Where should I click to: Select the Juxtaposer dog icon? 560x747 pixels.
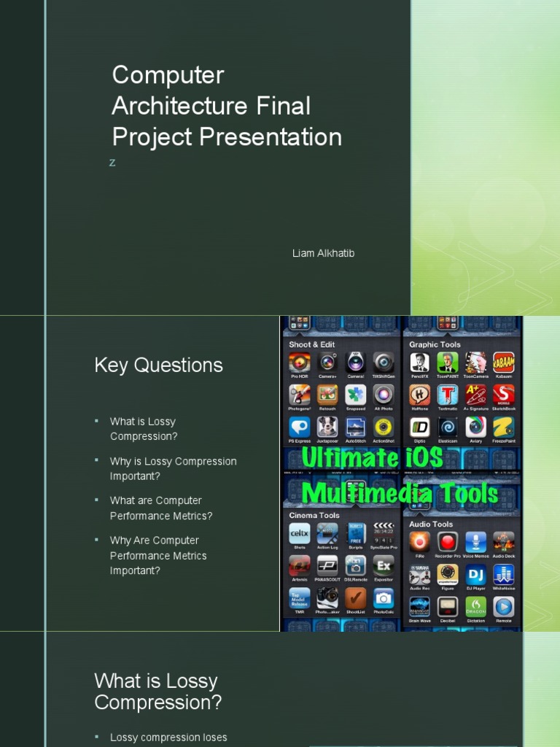click(x=327, y=427)
